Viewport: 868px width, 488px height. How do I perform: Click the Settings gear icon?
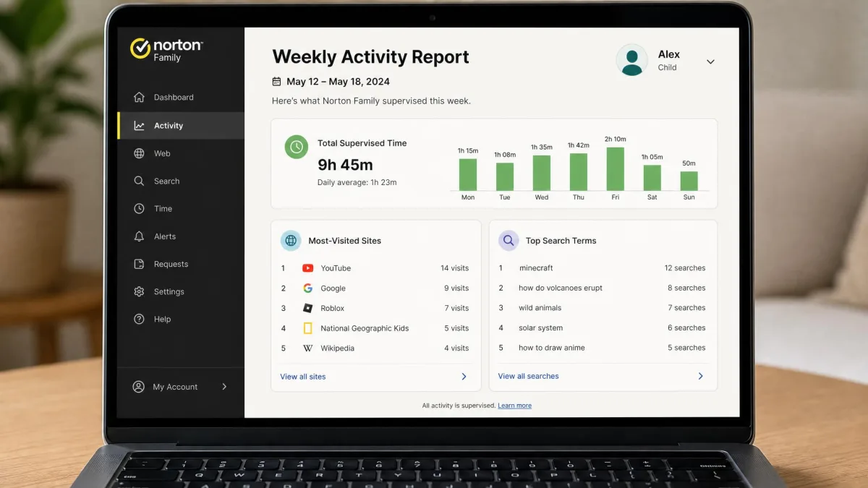[x=140, y=291]
